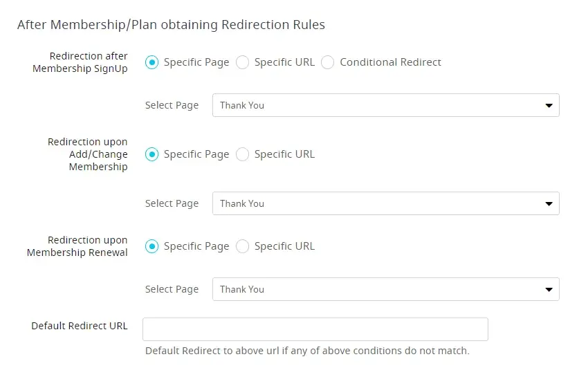This screenshot has height=377, width=588.
Task: Click the Redirection after Membership SignUp label
Action: point(82,62)
